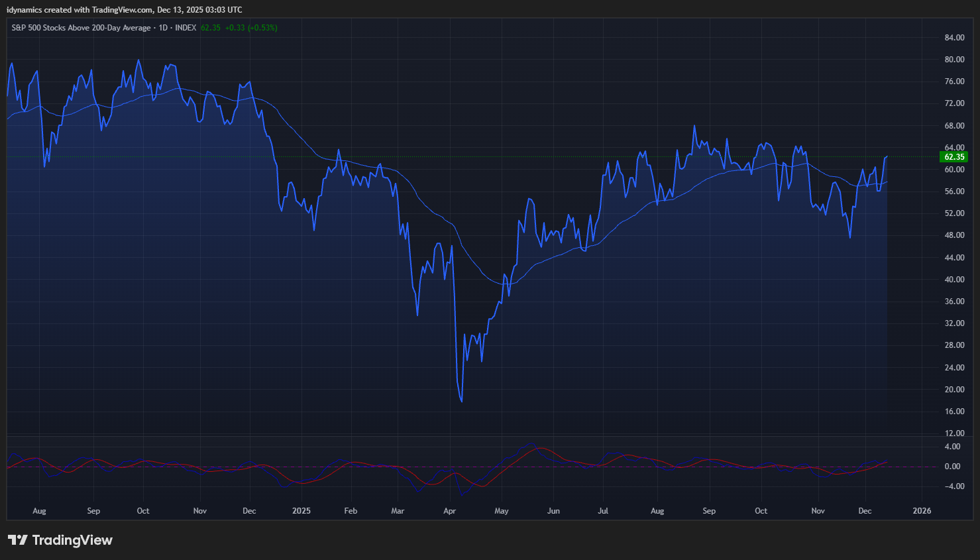Click the S&P 500 Stocks Above 200-Day Average title
This screenshot has width=980, height=560.
81,28
